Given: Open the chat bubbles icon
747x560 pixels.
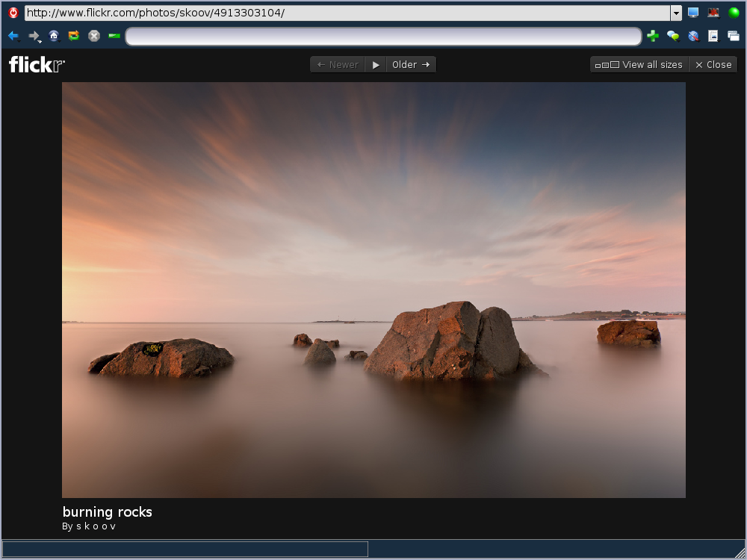Looking at the screenshot, I should coord(673,36).
